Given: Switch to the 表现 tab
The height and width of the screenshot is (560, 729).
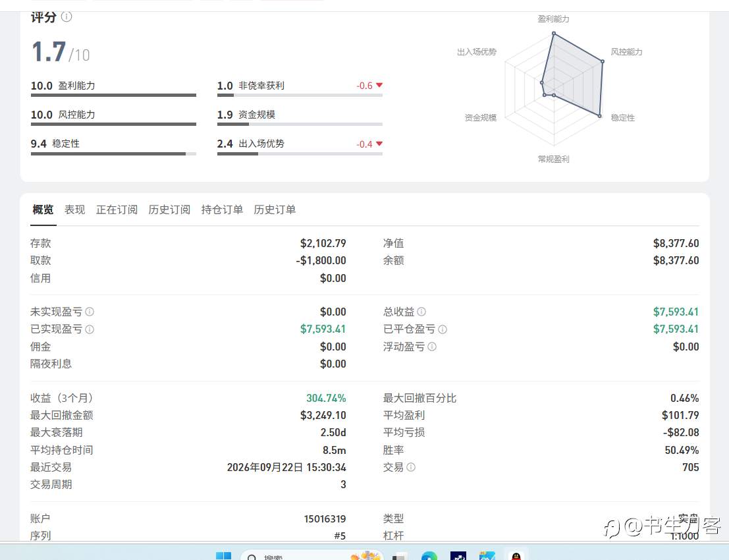Looking at the screenshot, I should [x=75, y=210].
